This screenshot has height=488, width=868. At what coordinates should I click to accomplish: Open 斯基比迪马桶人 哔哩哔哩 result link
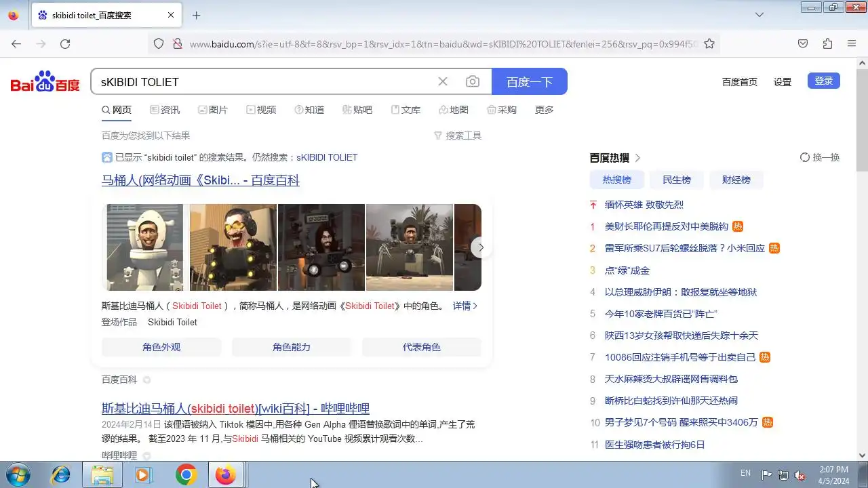click(x=235, y=409)
